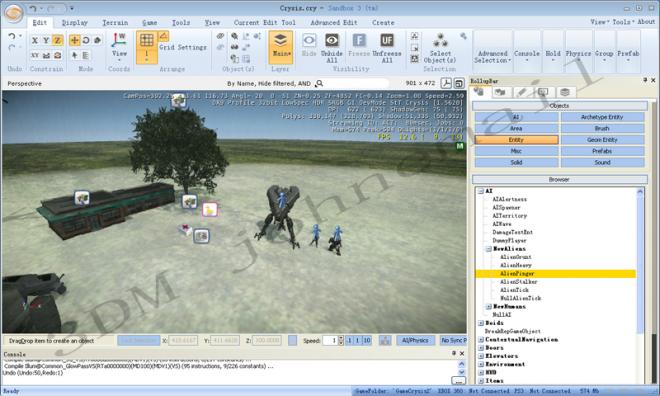Toggle the X axis constraint

point(35,40)
